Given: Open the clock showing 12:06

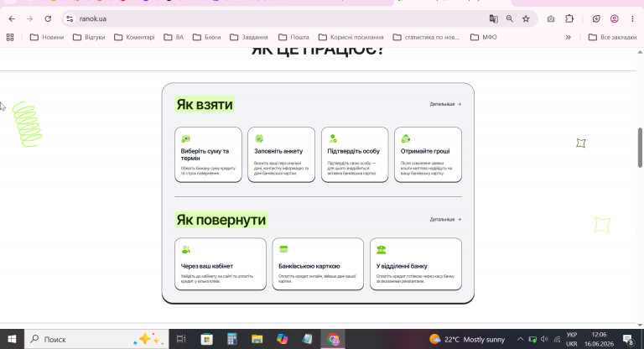Looking at the screenshot, I should [x=599, y=339].
